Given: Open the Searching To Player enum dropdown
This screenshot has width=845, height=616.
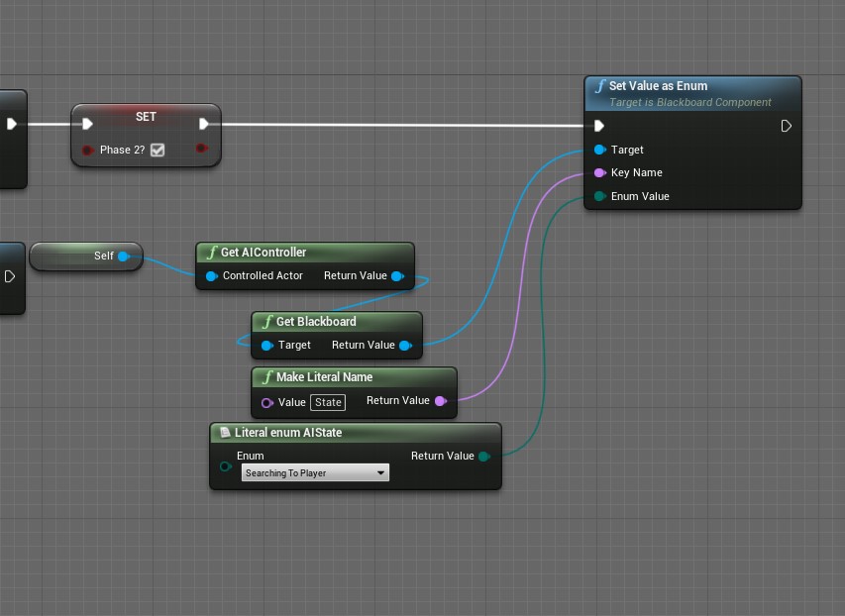Looking at the screenshot, I should point(315,473).
